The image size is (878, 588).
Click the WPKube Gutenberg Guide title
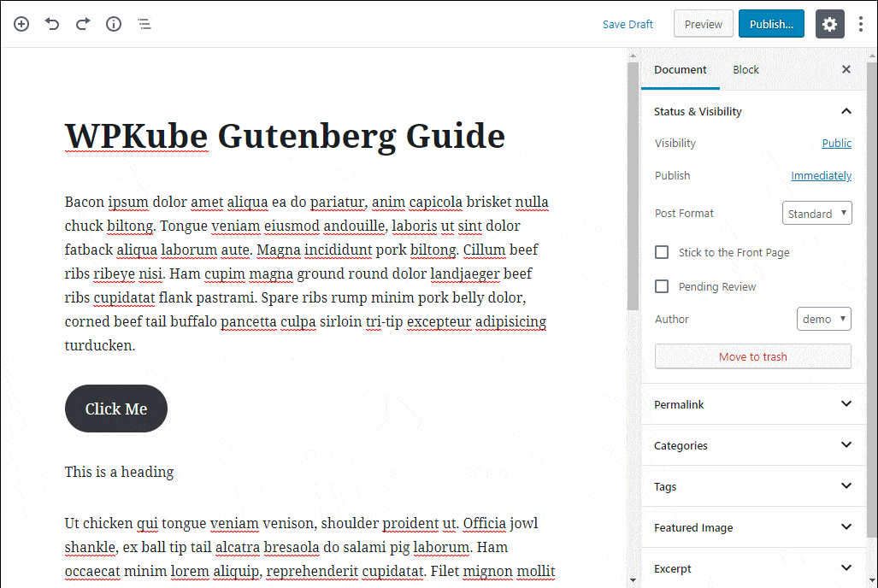click(x=285, y=136)
